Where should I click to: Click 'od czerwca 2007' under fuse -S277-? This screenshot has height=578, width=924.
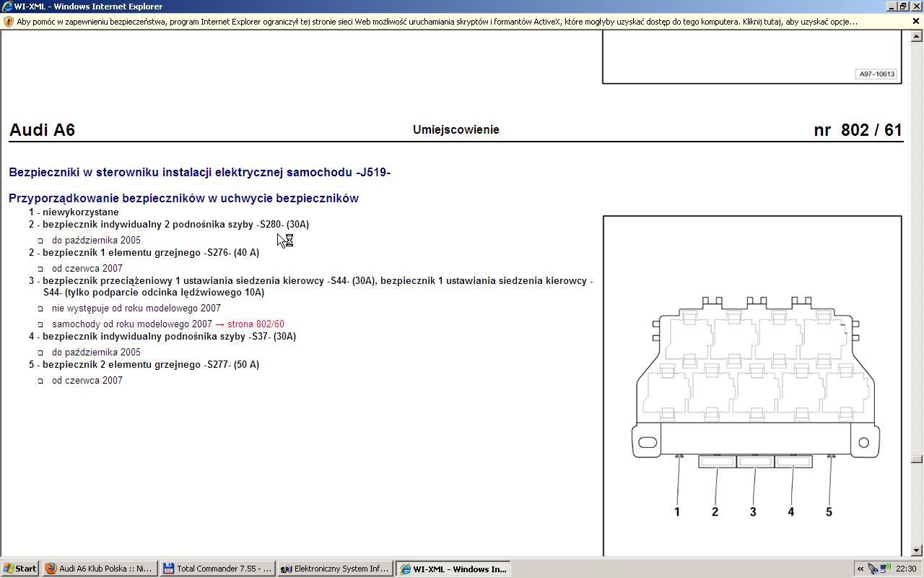click(87, 381)
